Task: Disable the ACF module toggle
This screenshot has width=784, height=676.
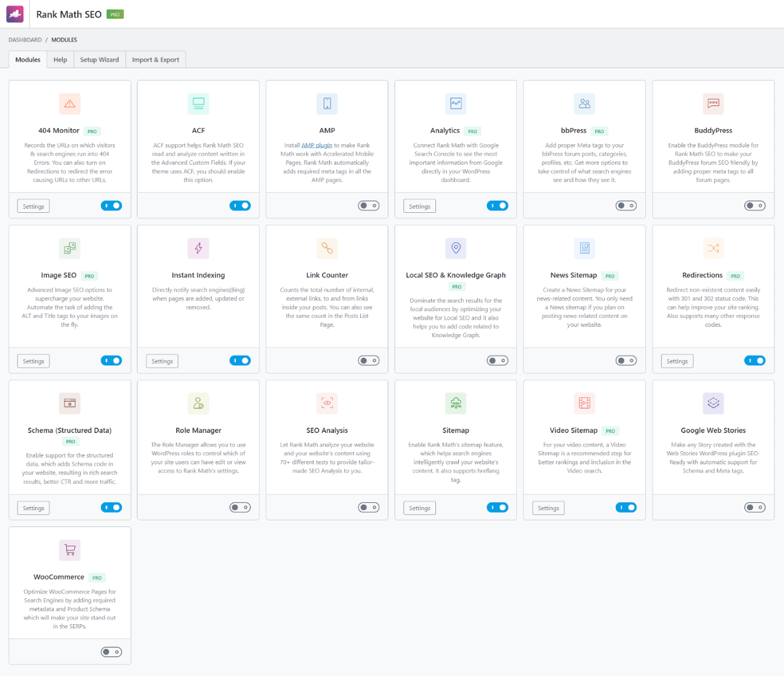Action: pyautogui.click(x=240, y=206)
